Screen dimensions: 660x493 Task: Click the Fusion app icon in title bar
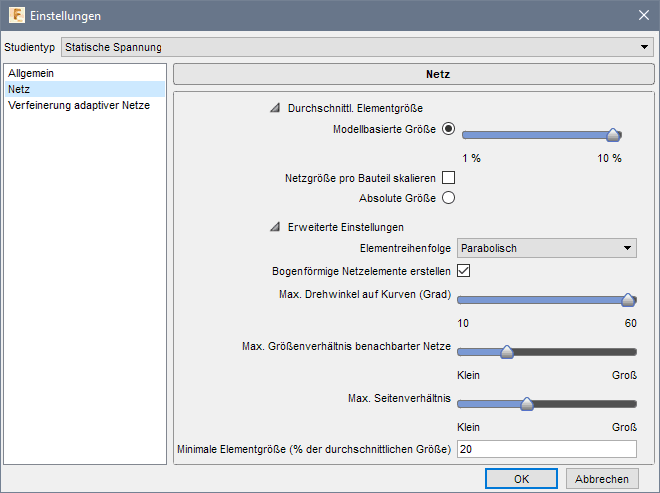(x=16, y=16)
